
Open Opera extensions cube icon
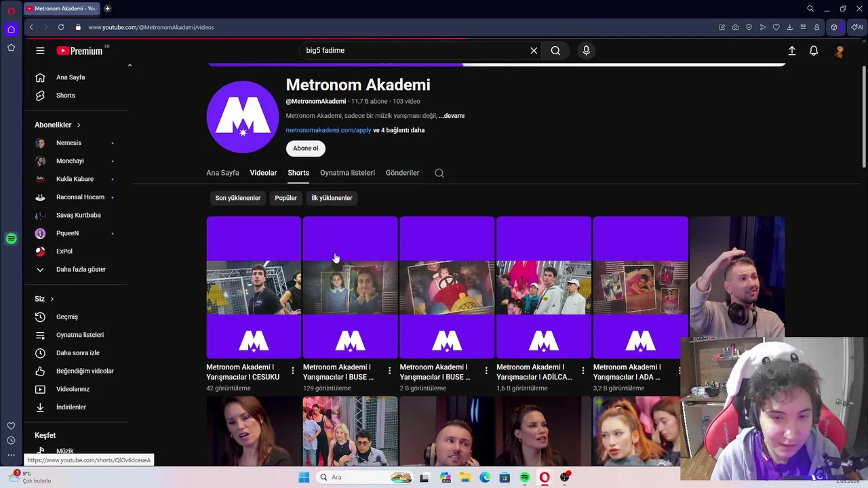click(834, 27)
